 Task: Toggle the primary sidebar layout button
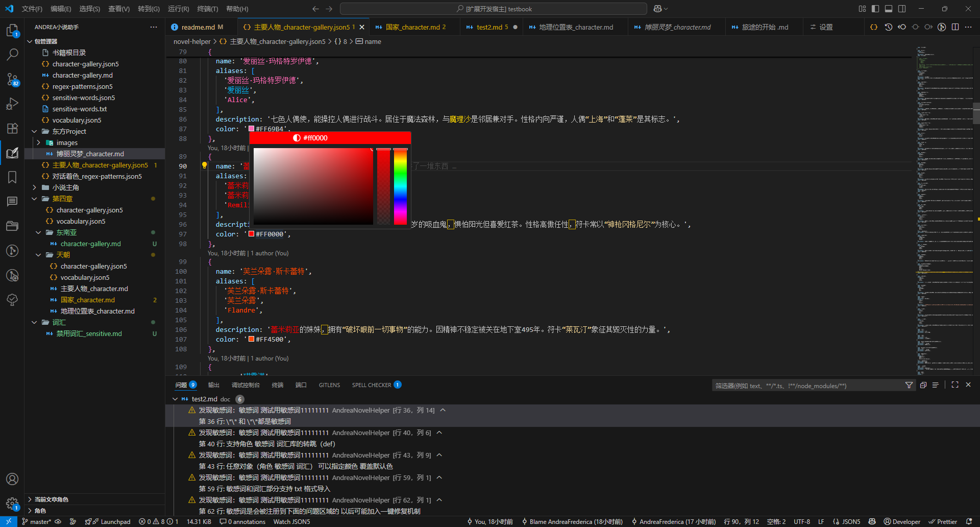875,9
